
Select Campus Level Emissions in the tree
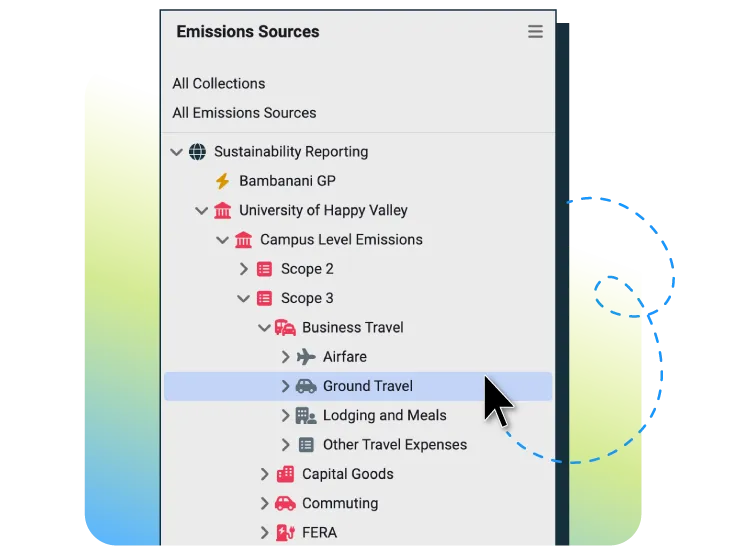pos(341,240)
